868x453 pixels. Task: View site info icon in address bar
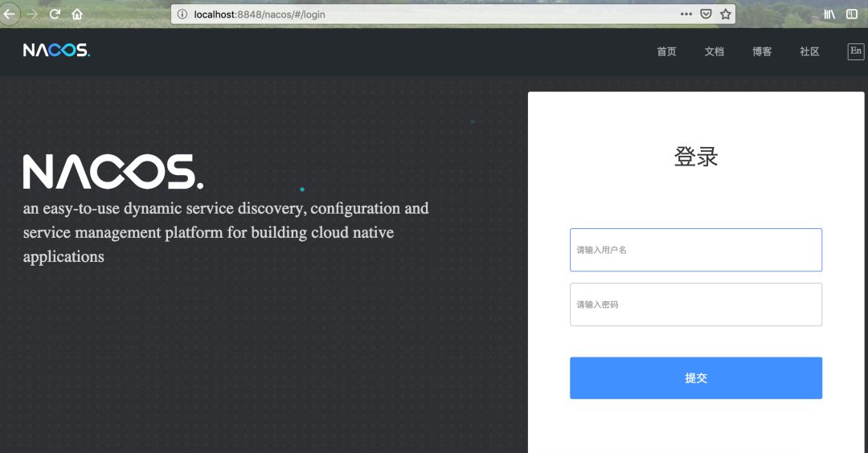coord(182,14)
